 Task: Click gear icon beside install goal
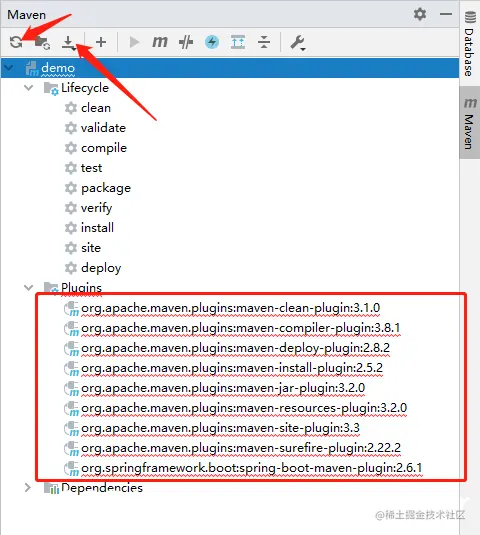click(71, 228)
